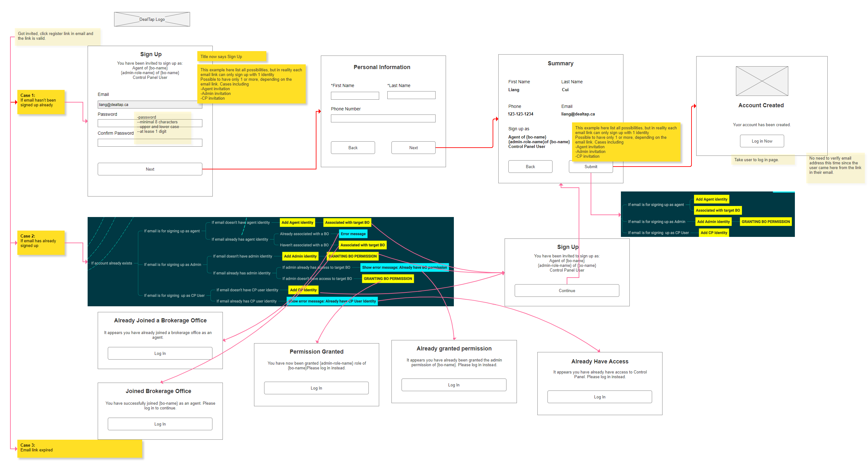Click the Last Name input field
Viewport: 868px width, 464px height.
pyautogui.click(x=411, y=95)
